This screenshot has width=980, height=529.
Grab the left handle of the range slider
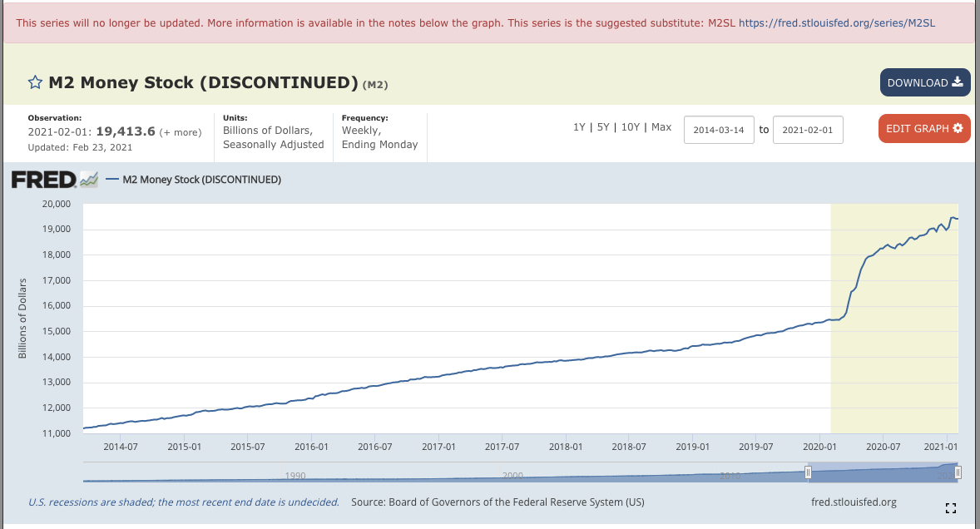[x=808, y=472]
